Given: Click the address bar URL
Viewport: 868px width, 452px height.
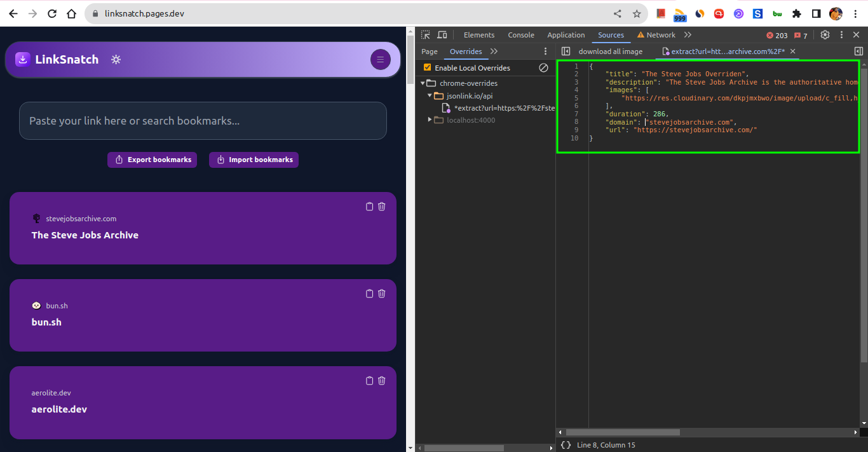Looking at the screenshot, I should click(144, 13).
